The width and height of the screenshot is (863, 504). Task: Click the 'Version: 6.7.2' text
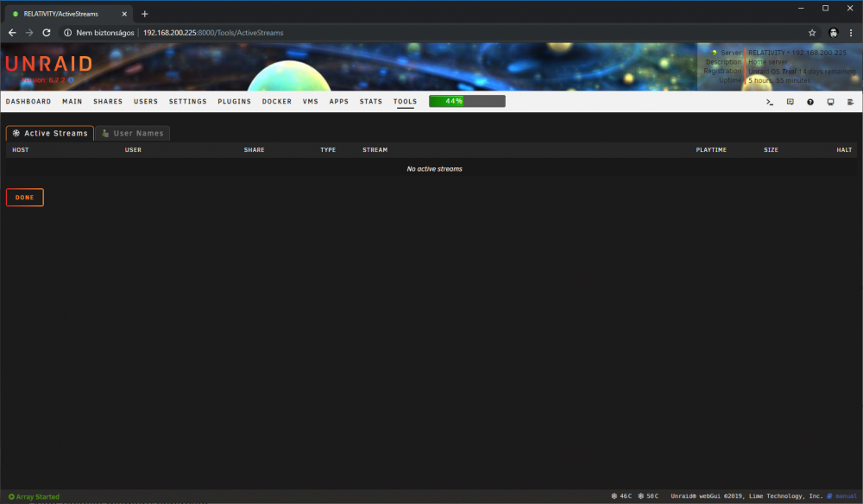point(43,80)
